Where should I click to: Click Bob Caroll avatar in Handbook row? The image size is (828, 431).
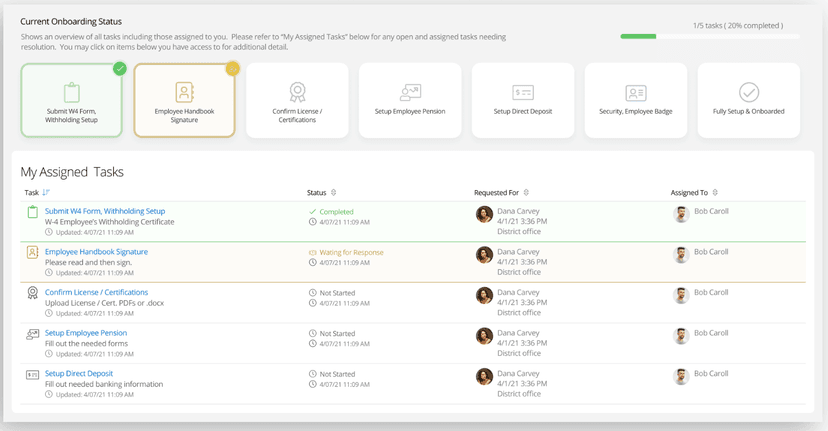(681, 255)
